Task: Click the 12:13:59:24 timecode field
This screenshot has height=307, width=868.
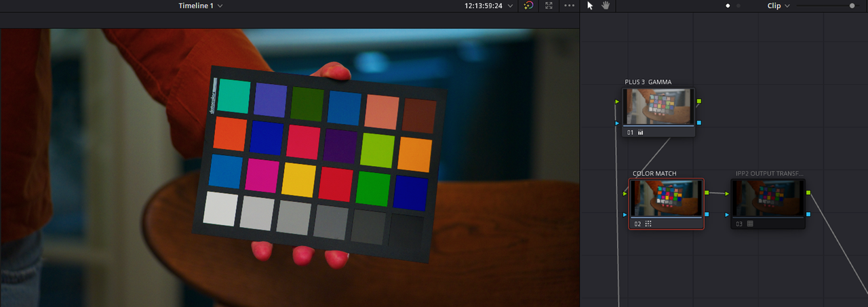Action: click(484, 5)
